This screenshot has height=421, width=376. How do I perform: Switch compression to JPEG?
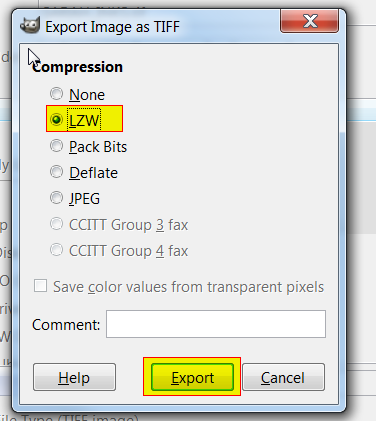pos(56,198)
